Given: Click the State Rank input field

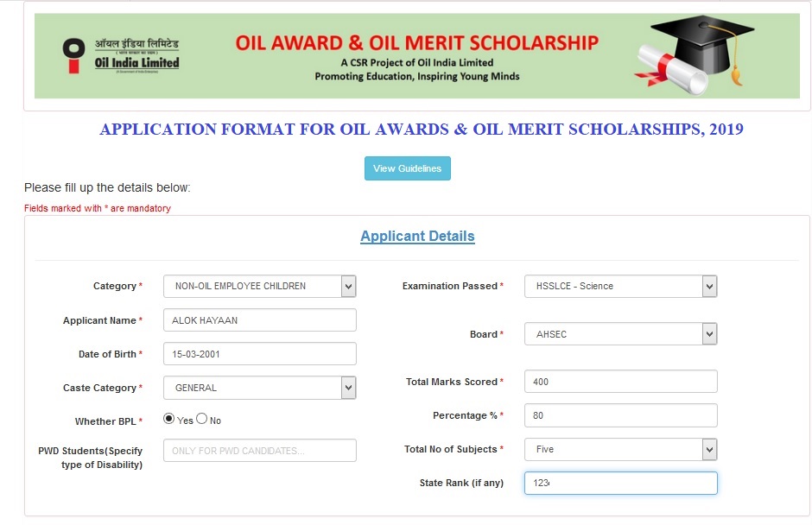Looking at the screenshot, I should click(x=620, y=483).
